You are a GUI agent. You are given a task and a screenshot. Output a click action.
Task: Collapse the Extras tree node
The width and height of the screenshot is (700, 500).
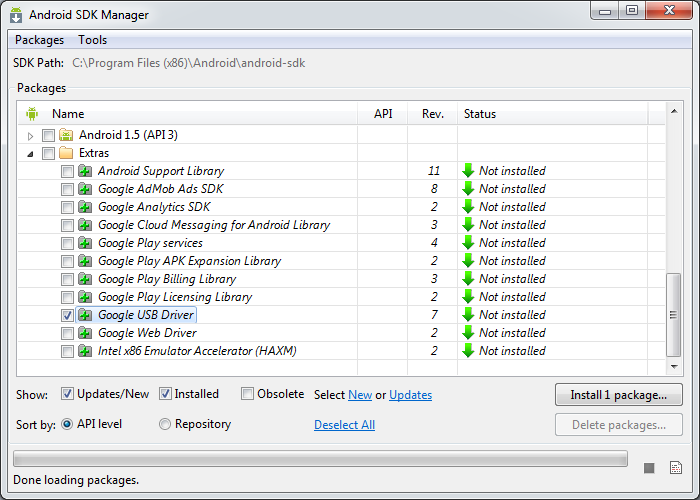click(x=31, y=153)
